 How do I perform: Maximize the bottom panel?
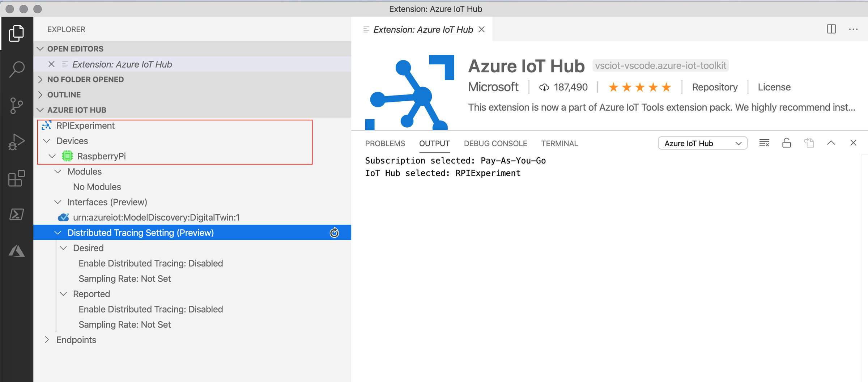tap(831, 143)
